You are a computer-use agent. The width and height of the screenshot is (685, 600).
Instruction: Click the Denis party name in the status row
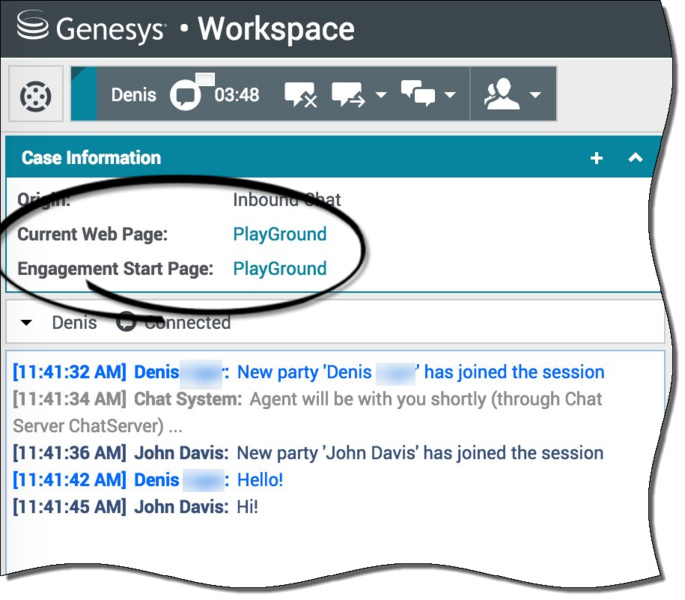pyautogui.click(x=74, y=323)
